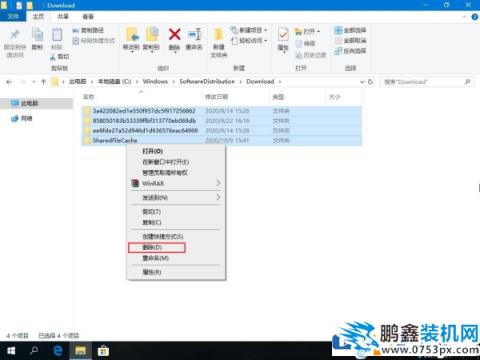Screen dimensions: 480x360
Task: Expand the WinRAR submenu arrow
Action: point(218,183)
